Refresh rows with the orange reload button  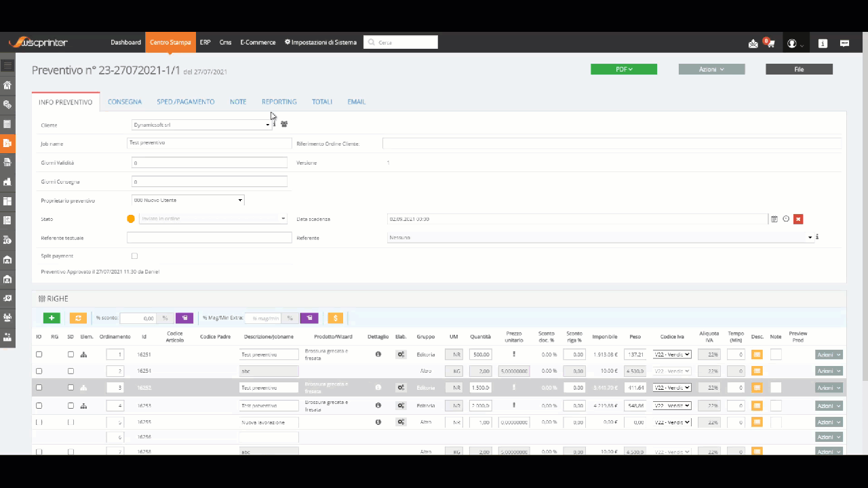[78, 318]
